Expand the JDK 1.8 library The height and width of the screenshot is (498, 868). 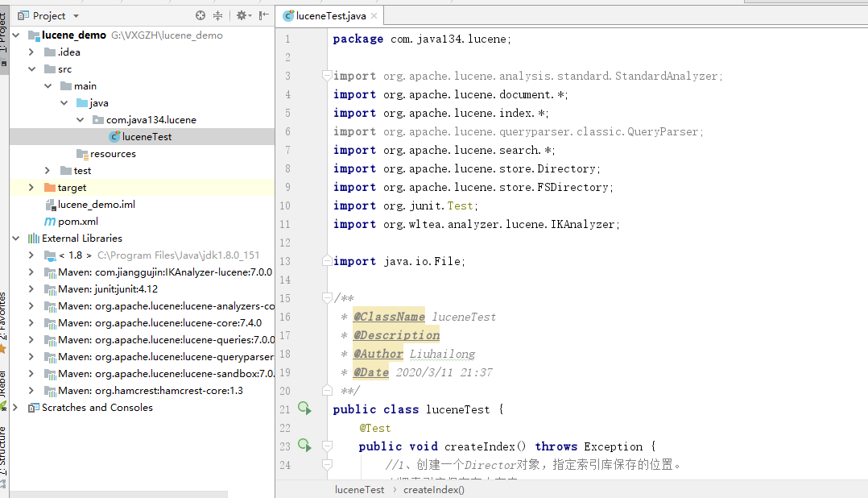coord(31,255)
